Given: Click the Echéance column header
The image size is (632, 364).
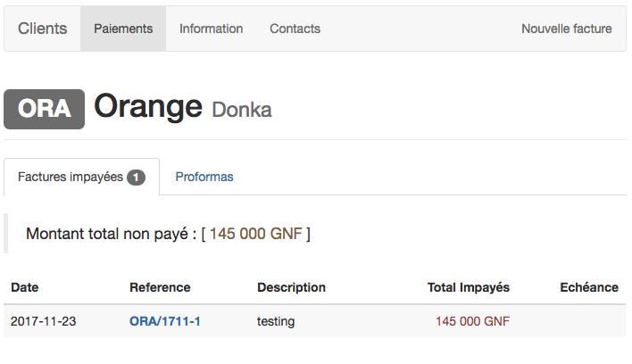Looking at the screenshot, I should pos(589,287).
